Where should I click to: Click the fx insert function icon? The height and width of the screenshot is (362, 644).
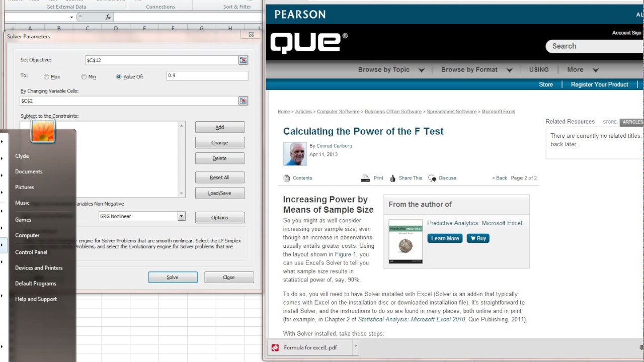108,17
